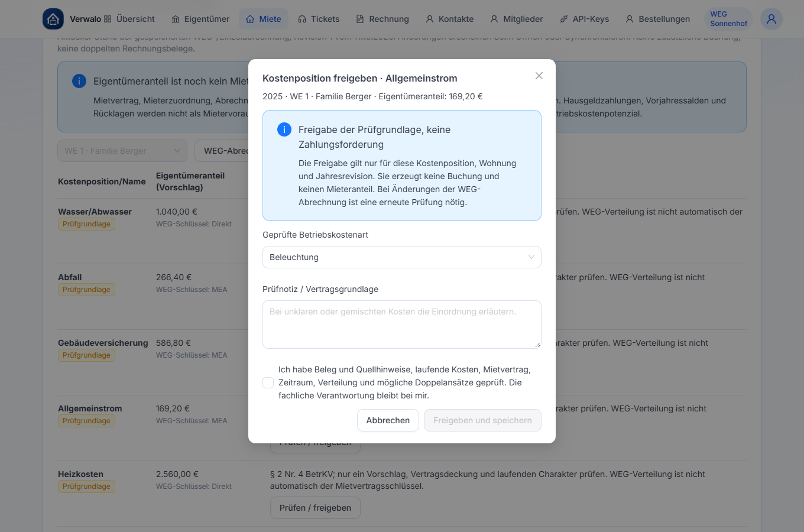Switch property via WEG Sonnenhof selector
The height and width of the screenshot is (532, 804).
point(729,19)
